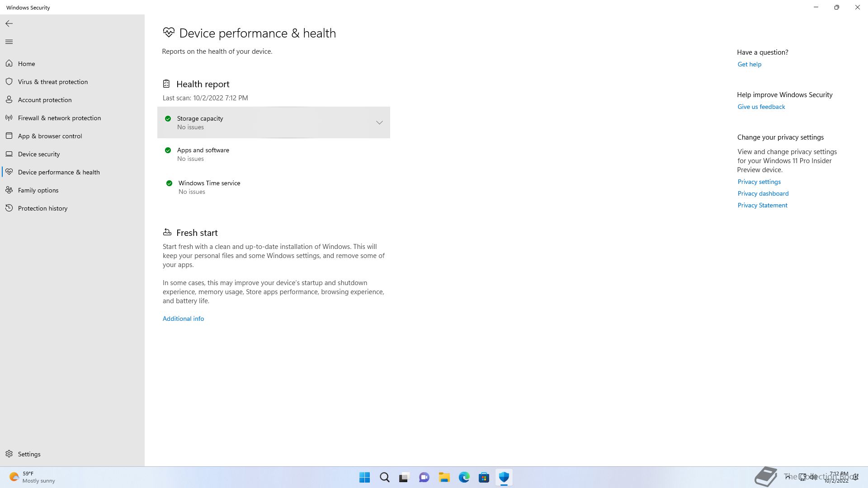Screen dimensions: 868x488
Task: Select the Device performance & health heart icon in the sidebar
Action: coord(9,172)
